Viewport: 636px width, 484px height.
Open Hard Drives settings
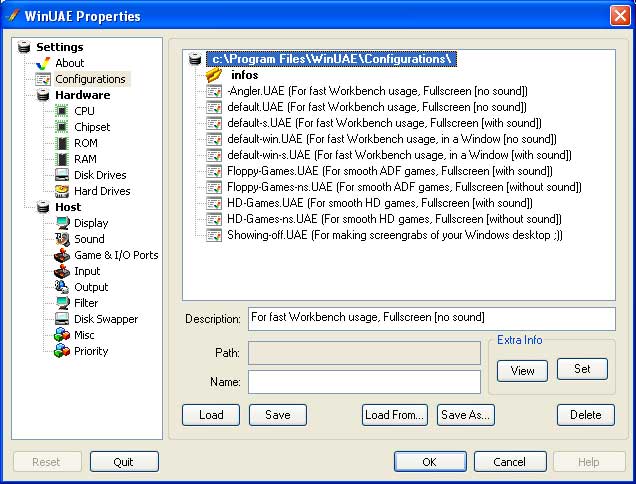click(102, 191)
